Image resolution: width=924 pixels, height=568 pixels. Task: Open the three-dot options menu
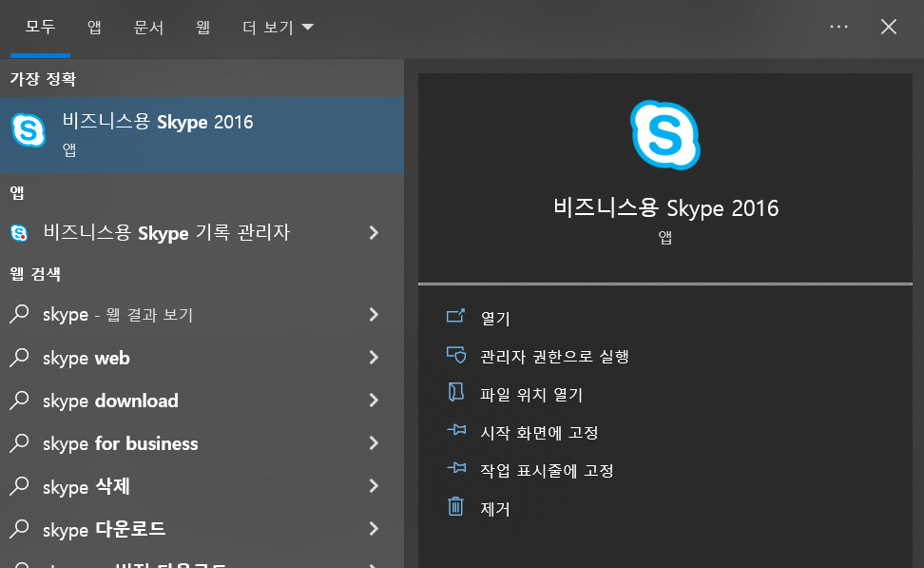point(838,28)
